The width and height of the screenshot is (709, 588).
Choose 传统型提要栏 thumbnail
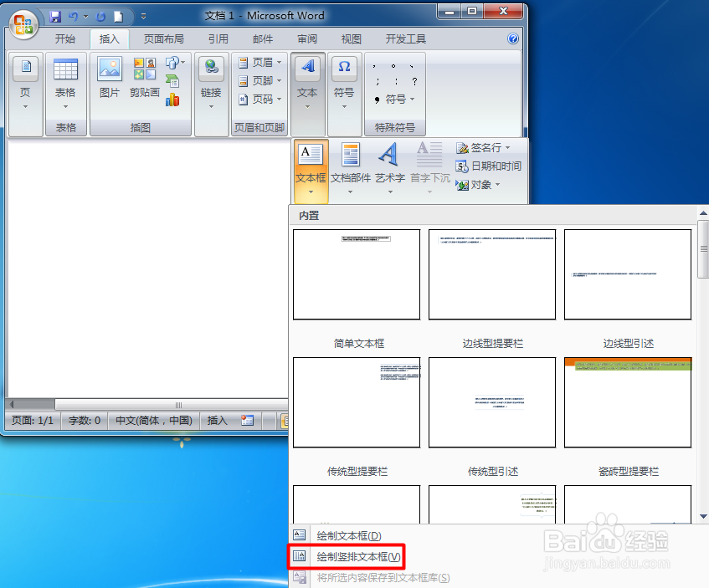coord(357,402)
